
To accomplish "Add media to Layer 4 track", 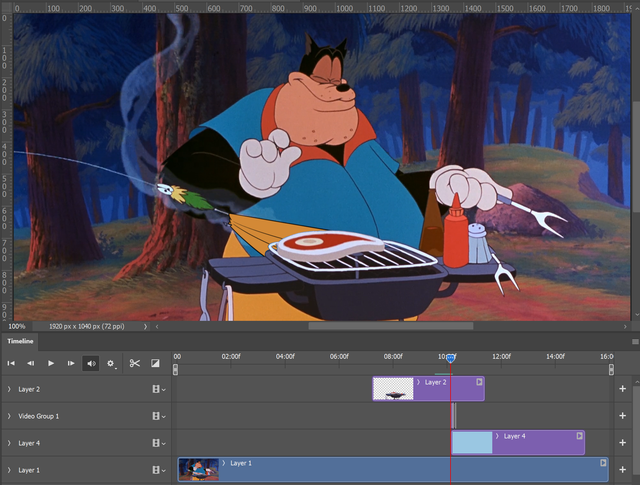I will [622, 443].
